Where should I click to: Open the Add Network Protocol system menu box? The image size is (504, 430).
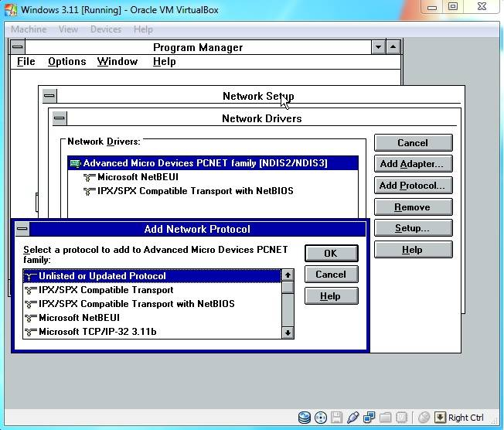coord(22,229)
